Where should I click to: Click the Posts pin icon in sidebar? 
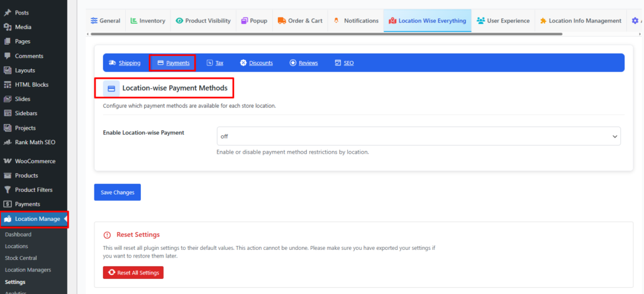[8, 13]
